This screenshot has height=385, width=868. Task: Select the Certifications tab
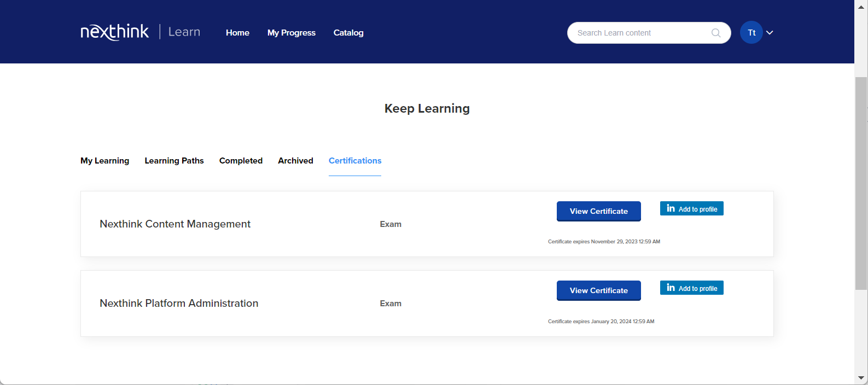tap(355, 161)
